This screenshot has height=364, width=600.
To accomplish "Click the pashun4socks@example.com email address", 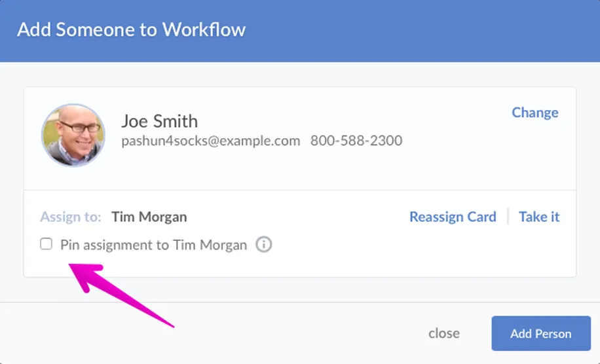I will [210, 141].
